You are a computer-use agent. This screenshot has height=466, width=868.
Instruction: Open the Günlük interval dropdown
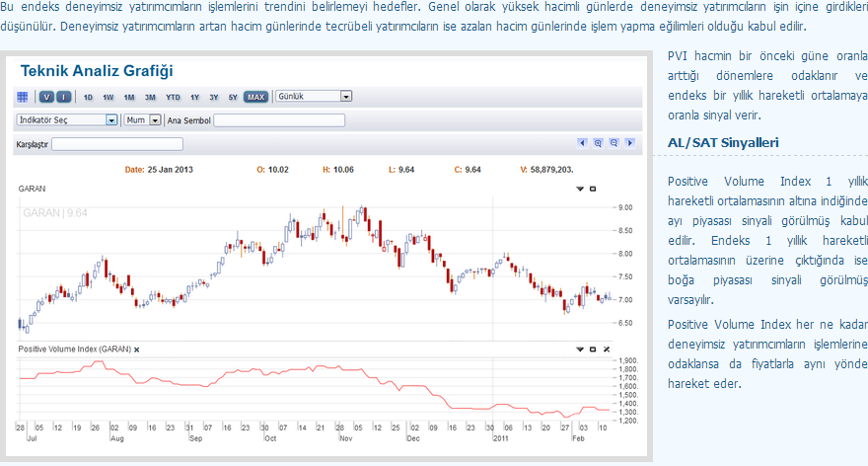click(x=314, y=97)
